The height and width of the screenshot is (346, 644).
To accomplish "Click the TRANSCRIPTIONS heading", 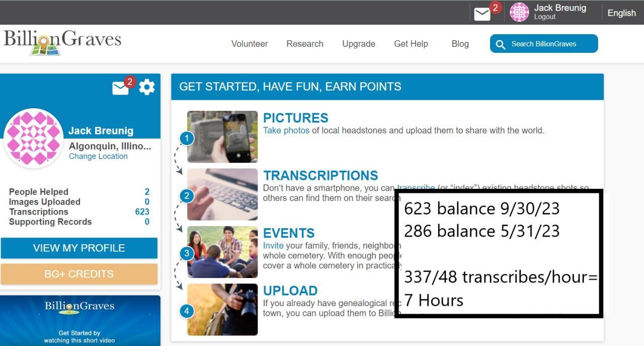I will tap(320, 175).
